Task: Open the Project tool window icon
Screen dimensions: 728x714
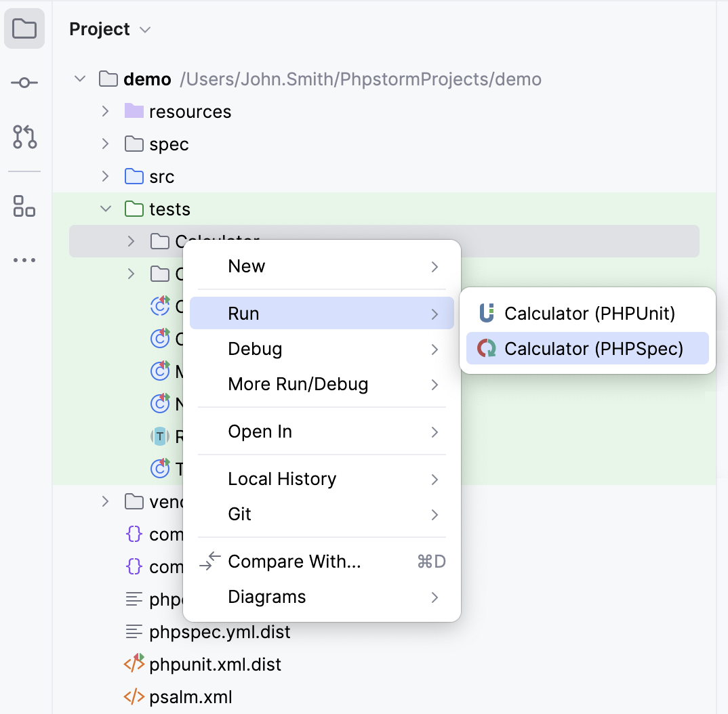Action: [x=24, y=28]
